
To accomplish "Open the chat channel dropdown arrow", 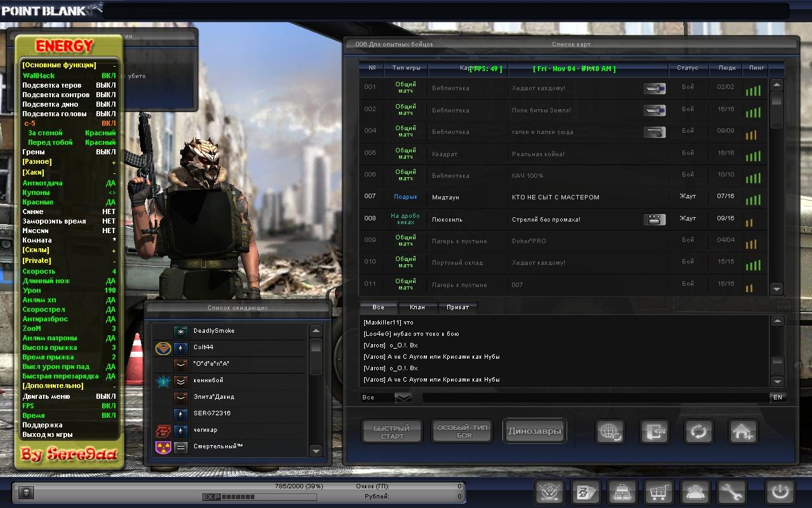I will coord(403,398).
